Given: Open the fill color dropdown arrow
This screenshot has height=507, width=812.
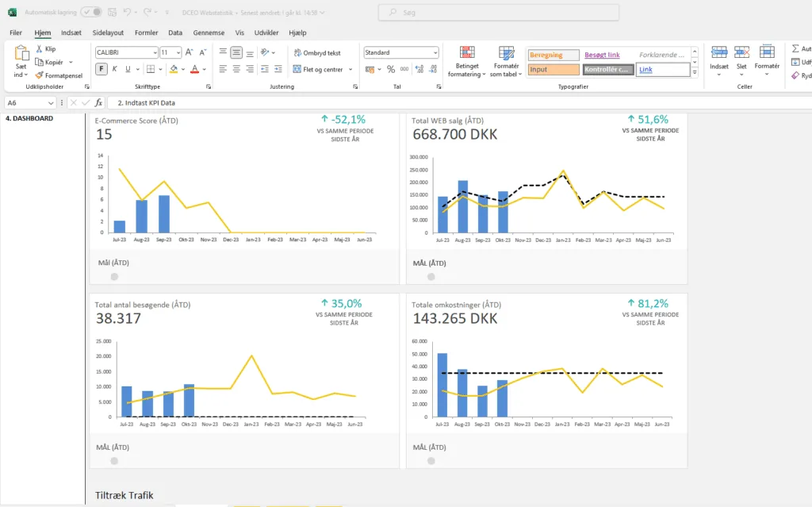Looking at the screenshot, I should (183, 69).
